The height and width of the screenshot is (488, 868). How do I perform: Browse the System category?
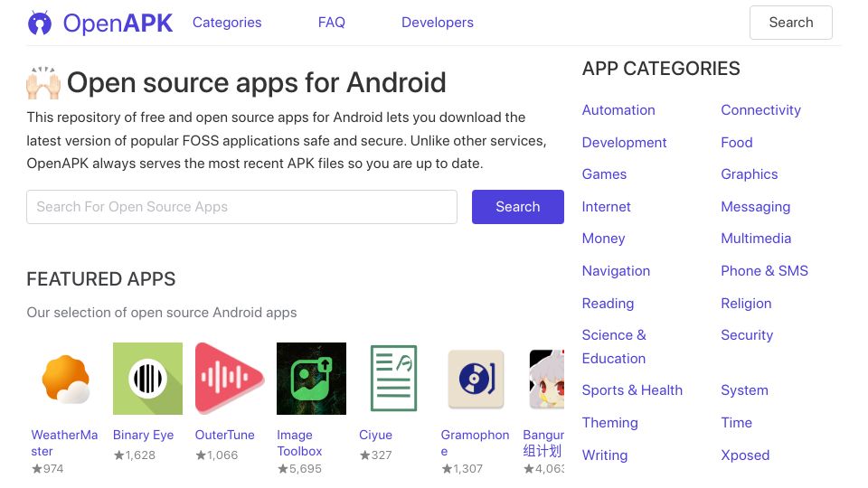[x=744, y=390]
